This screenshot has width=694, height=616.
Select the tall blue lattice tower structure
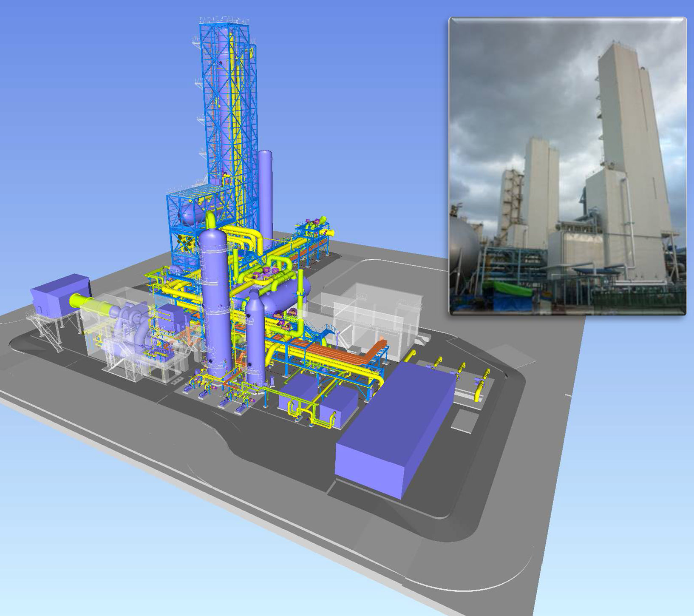pyautogui.click(x=229, y=106)
